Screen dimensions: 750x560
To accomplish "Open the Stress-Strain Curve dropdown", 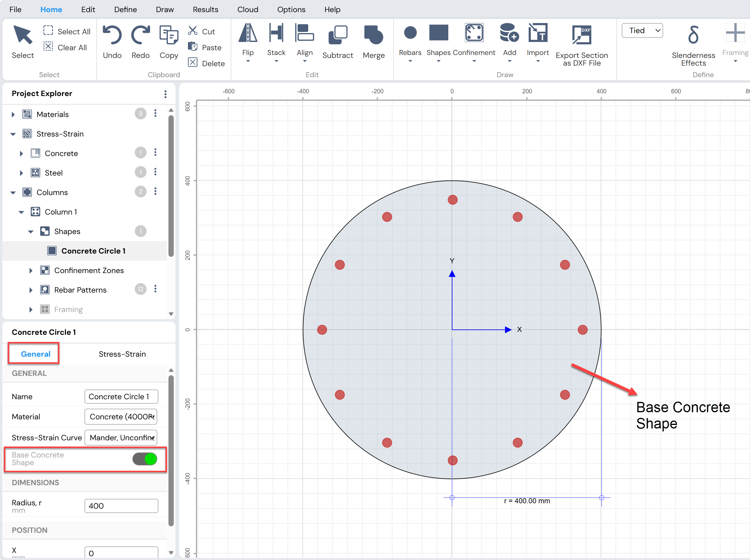I will (x=121, y=438).
